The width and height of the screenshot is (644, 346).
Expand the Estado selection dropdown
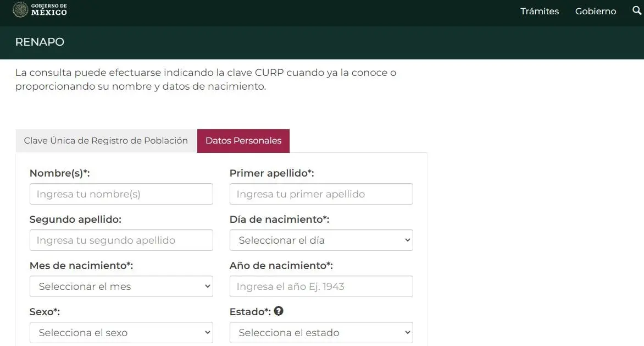(x=321, y=332)
